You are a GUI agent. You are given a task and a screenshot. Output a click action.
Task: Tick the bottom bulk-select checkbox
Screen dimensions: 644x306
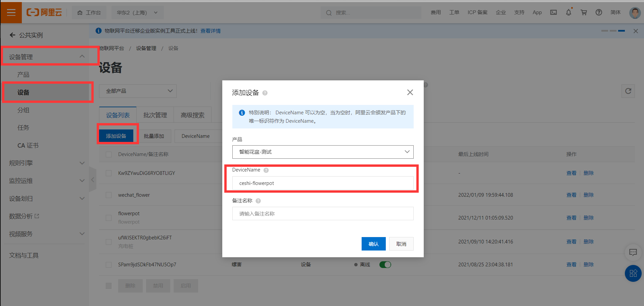pyautogui.click(x=108, y=286)
